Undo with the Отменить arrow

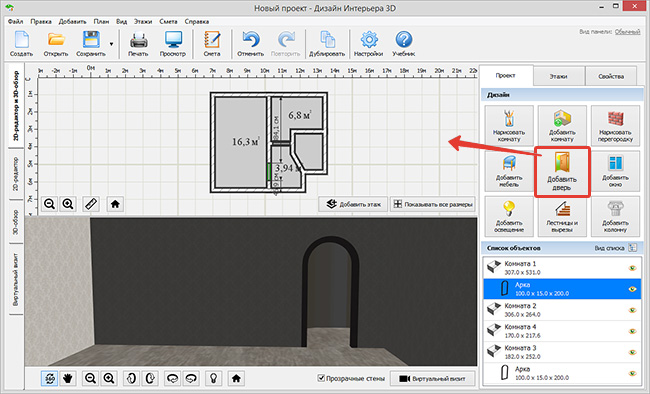[250, 44]
